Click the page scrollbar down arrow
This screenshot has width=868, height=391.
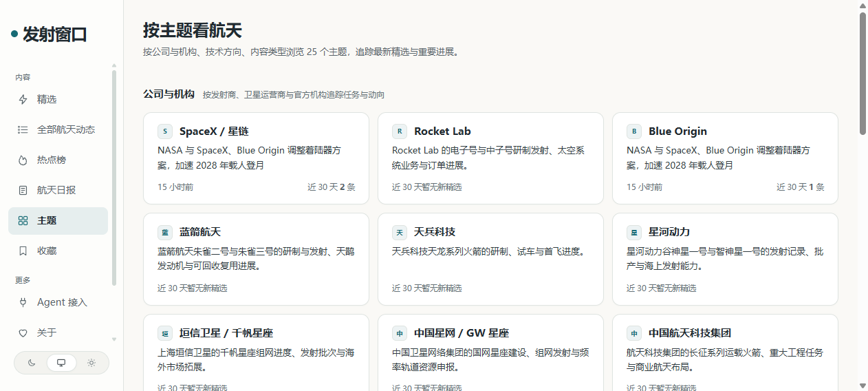(x=862, y=385)
